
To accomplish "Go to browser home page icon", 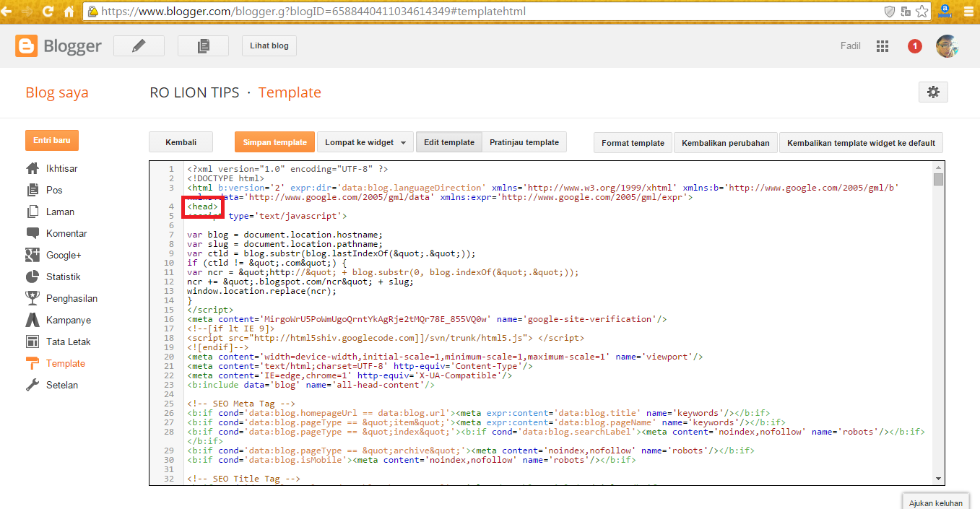I will (69, 12).
